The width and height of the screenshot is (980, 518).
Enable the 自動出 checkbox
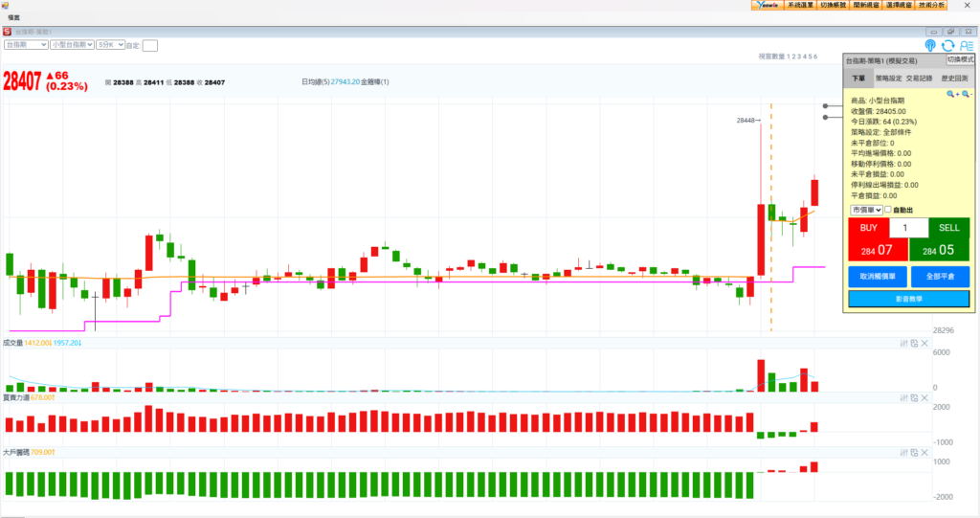(x=888, y=210)
